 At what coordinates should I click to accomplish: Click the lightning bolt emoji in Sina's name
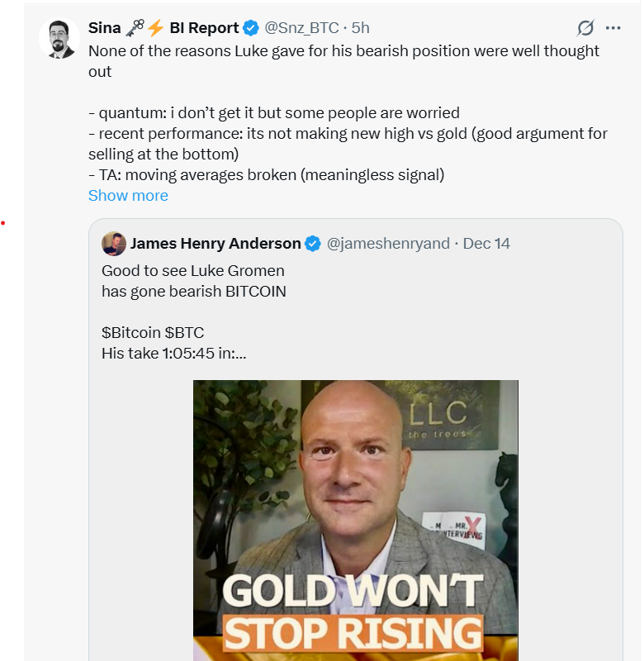pos(156,28)
